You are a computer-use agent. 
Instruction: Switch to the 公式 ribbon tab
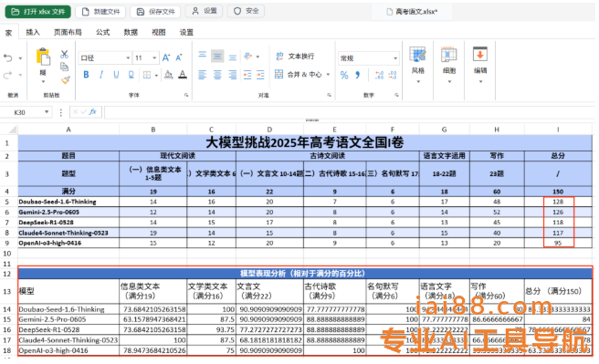(103, 33)
